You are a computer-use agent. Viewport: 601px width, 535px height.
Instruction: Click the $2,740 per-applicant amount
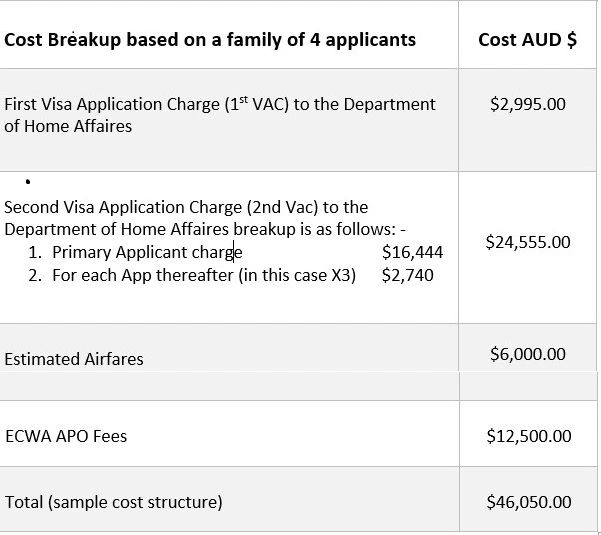[408, 274]
